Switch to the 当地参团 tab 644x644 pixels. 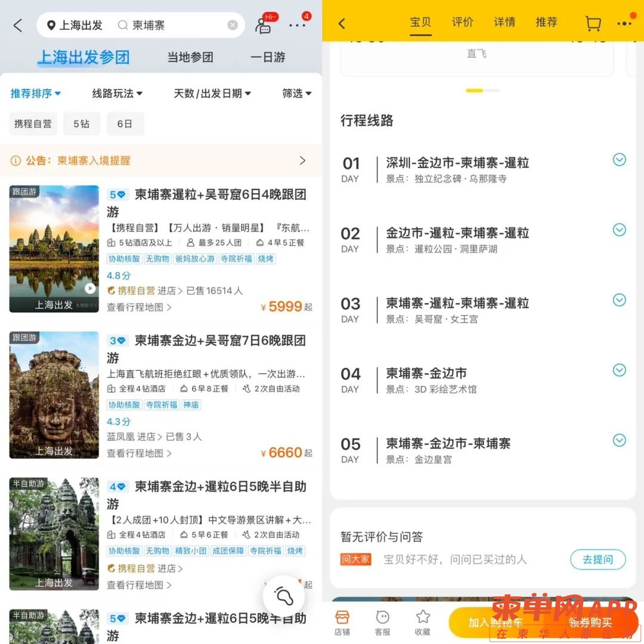(x=190, y=57)
